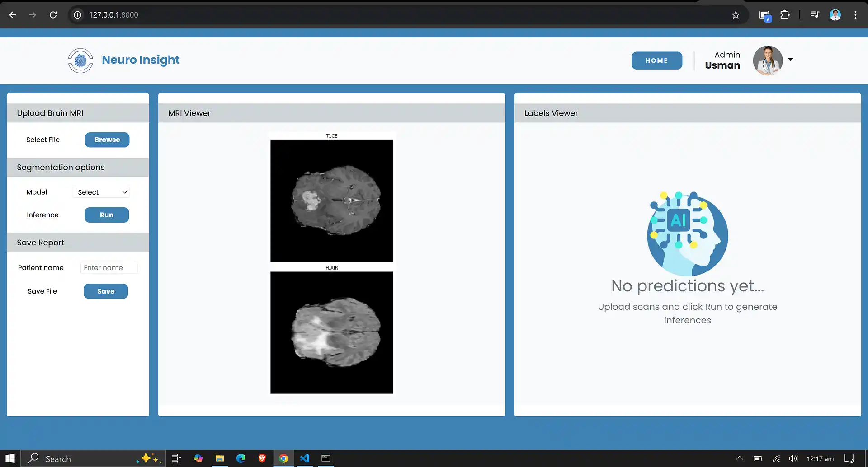Open File Explorer from the taskbar

point(220,458)
